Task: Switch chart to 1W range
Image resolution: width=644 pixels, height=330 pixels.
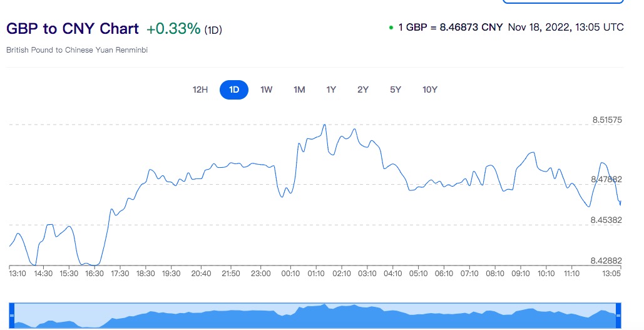Action: (x=267, y=90)
